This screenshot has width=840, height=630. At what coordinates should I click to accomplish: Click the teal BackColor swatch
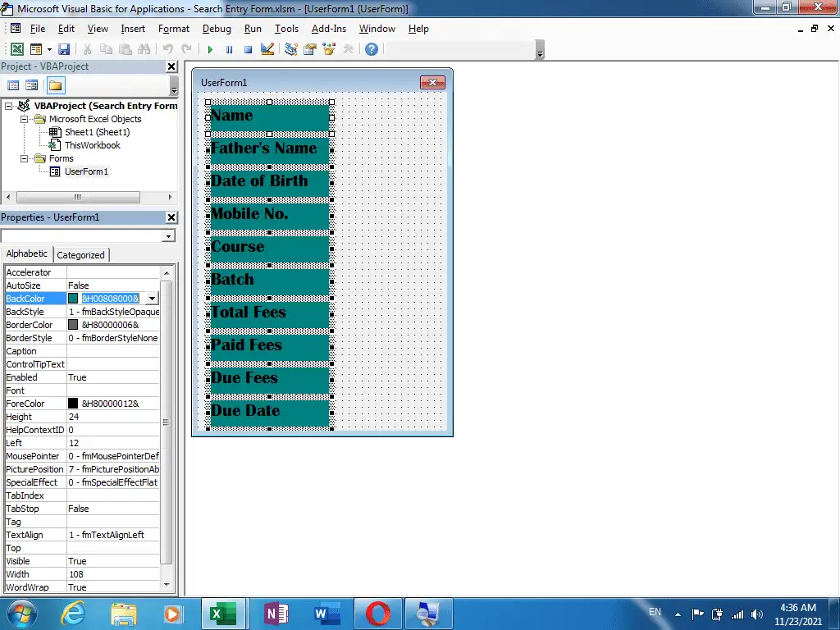pyautogui.click(x=73, y=299)
